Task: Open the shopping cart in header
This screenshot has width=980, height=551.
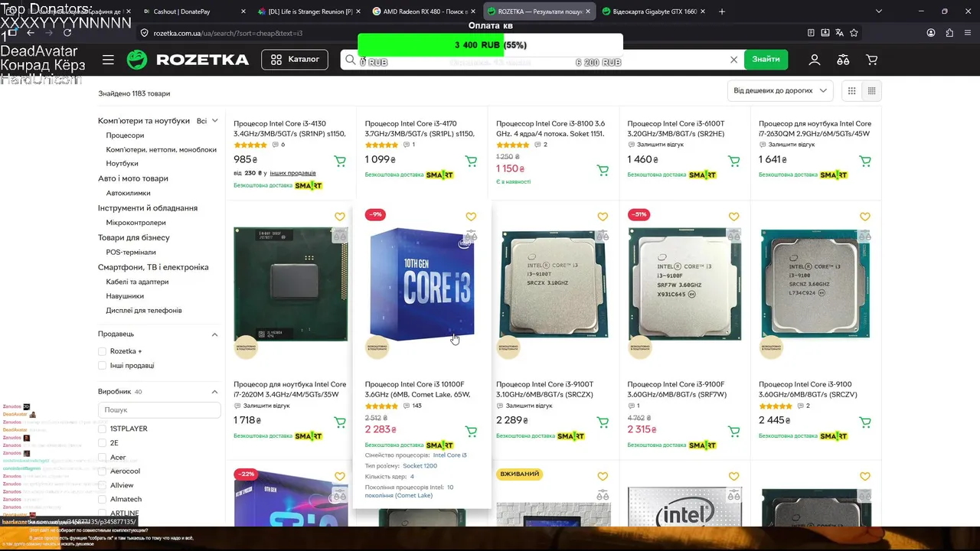Action: point(871,60)
